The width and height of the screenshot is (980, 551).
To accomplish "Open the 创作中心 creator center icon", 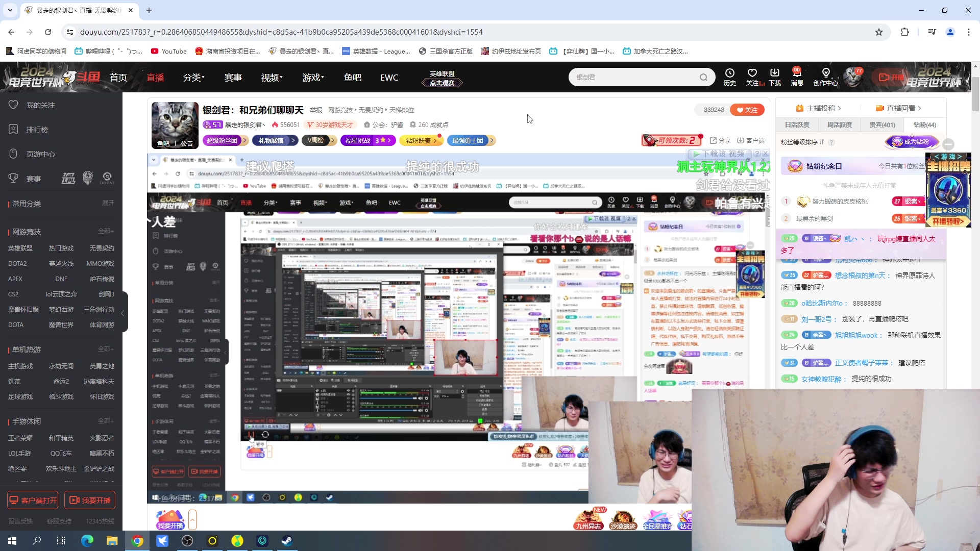I will pos(825,77).
